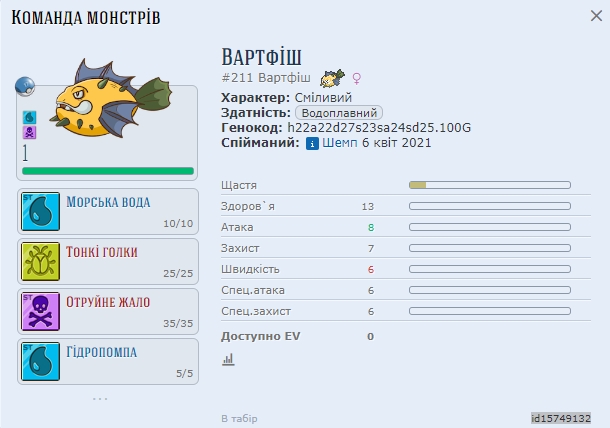610x428 pixels.
Task: Select the Гідропомпа move name
Action: pyautogui.click(x=102, y=352)
